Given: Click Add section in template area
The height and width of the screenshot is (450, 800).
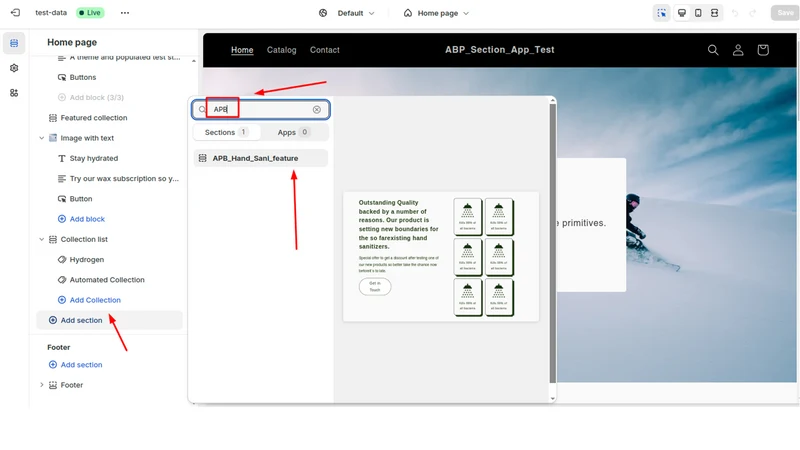Looking at the screenshot, I should click(x=110, y=320).
